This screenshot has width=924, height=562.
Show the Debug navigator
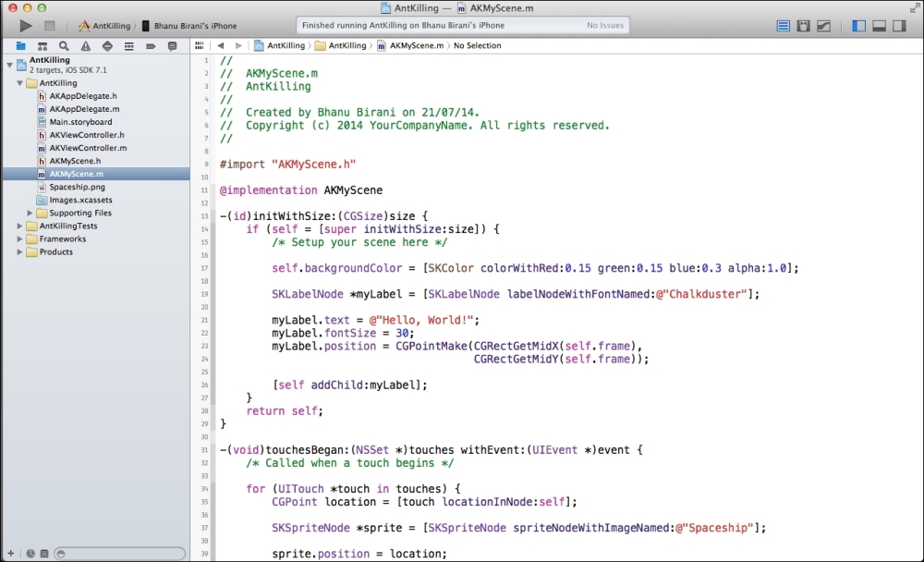click(x=128, y=45)
